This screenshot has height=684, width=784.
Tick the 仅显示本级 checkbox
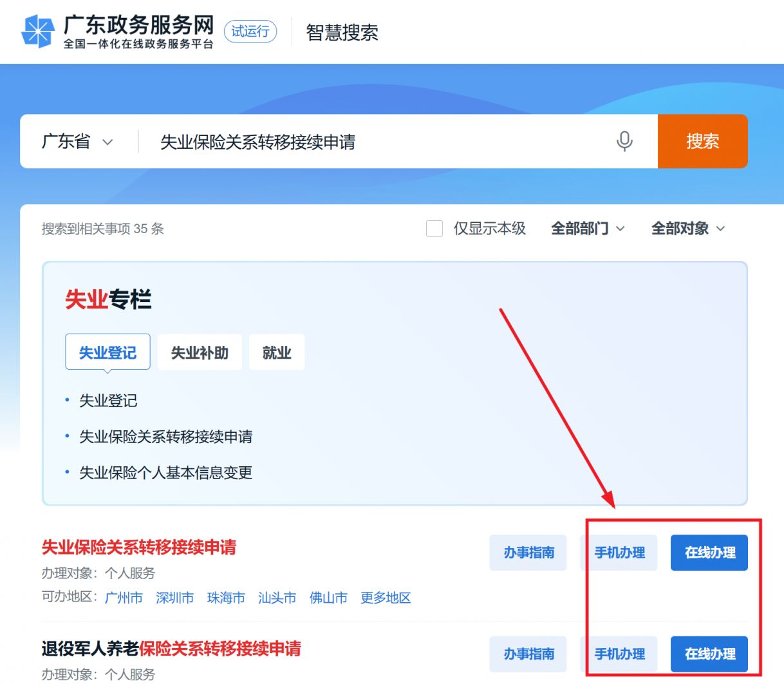tap(434, 229)
